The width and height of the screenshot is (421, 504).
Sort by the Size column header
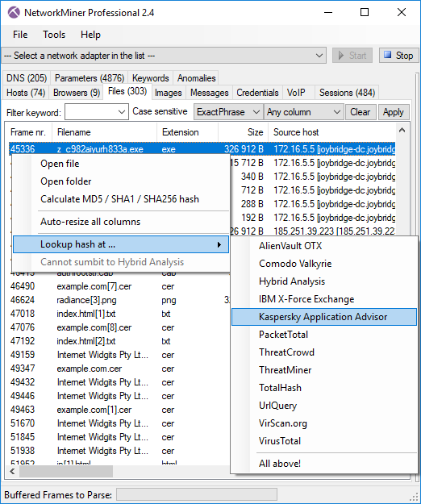coord(244,132)
